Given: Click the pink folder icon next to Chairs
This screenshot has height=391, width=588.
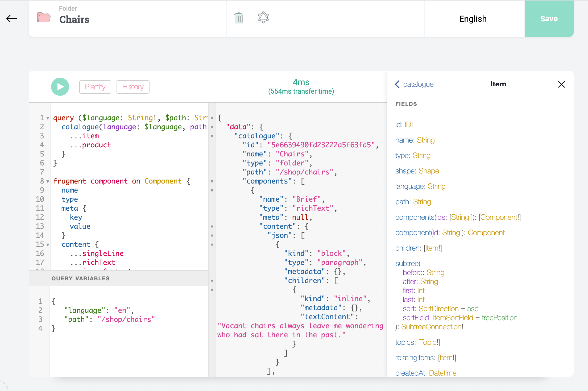Looking at the screenshot, I should tap(44, 18).
